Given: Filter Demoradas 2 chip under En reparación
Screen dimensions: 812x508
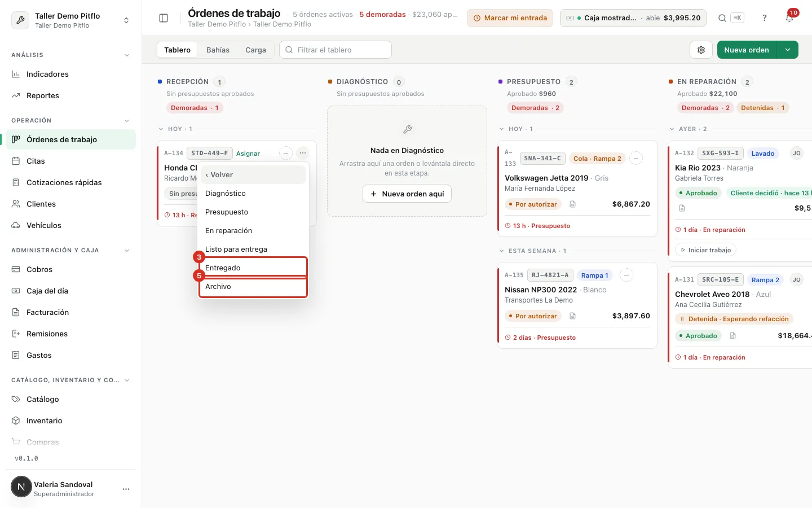Looking at the screenshot, I should point(705,108).
